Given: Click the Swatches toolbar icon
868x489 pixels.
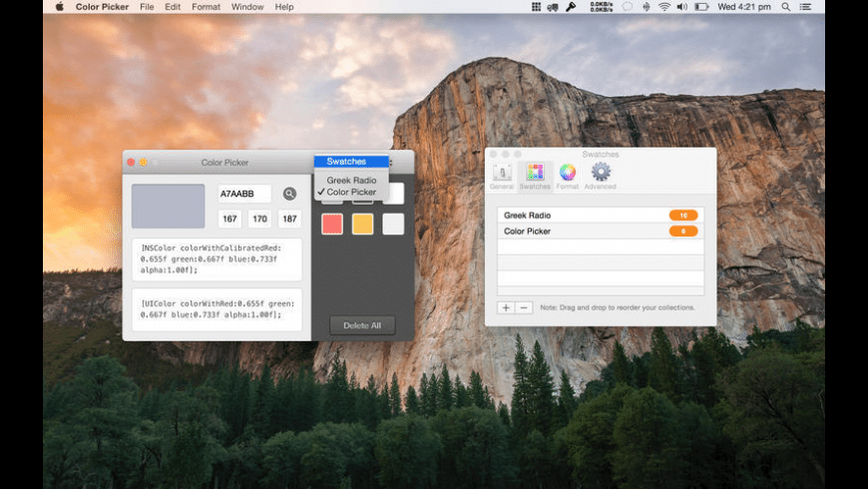Looking at the screenshot, I should pyautogui.click(x=535, y=176).
